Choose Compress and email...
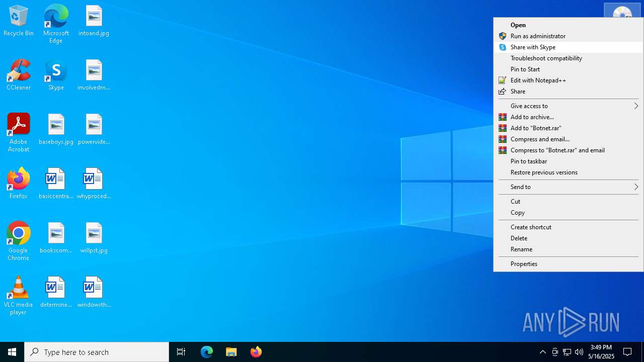 569,139
